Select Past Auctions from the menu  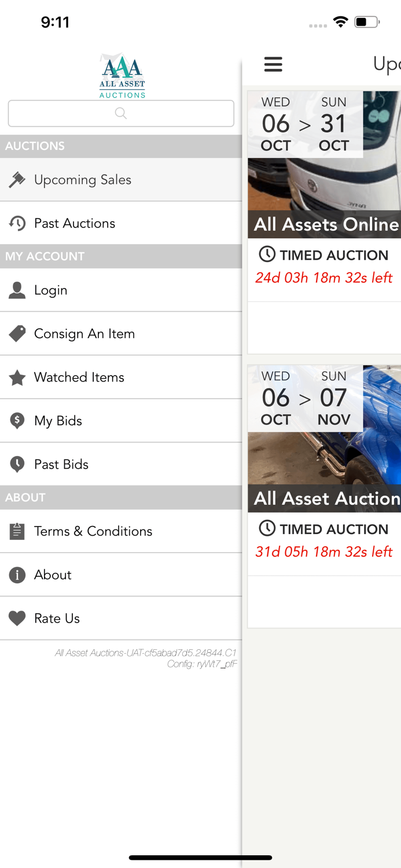coord(74,223)
